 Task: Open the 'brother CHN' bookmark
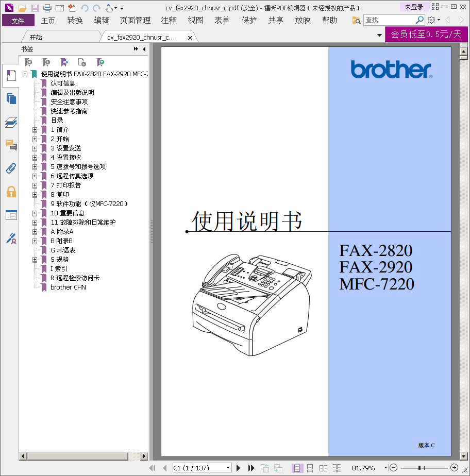point(69,287)
